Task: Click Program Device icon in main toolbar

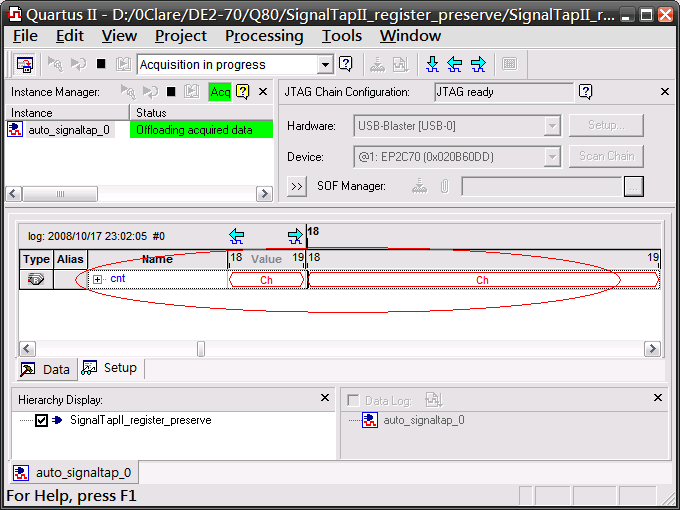Action: 377,65
